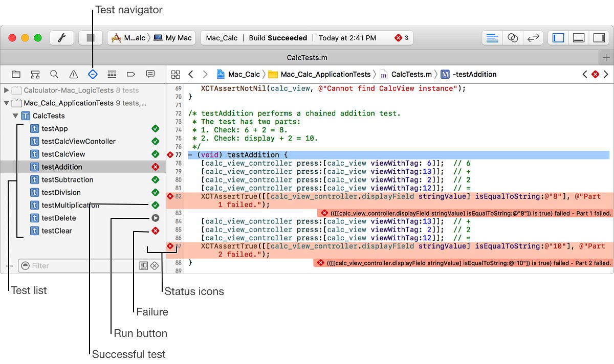
Task: Click testApp passed status icon
Action: point(156,128)
